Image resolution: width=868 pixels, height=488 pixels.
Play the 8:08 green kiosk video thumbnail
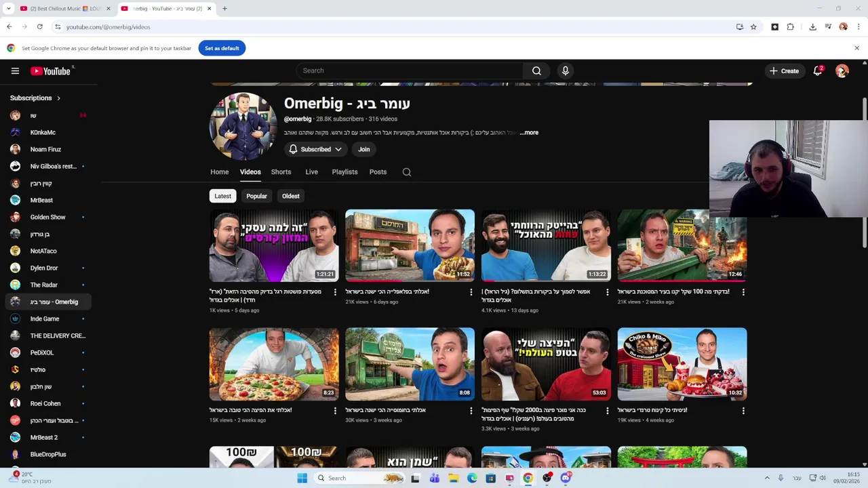click(x=410, y=364)
